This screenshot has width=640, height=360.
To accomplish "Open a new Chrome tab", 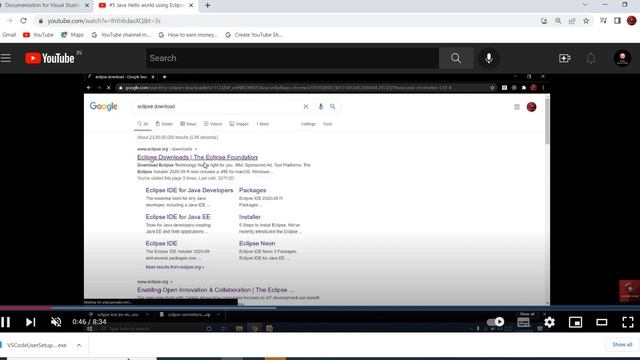I will pyautogui.click(x=207, y=5).
